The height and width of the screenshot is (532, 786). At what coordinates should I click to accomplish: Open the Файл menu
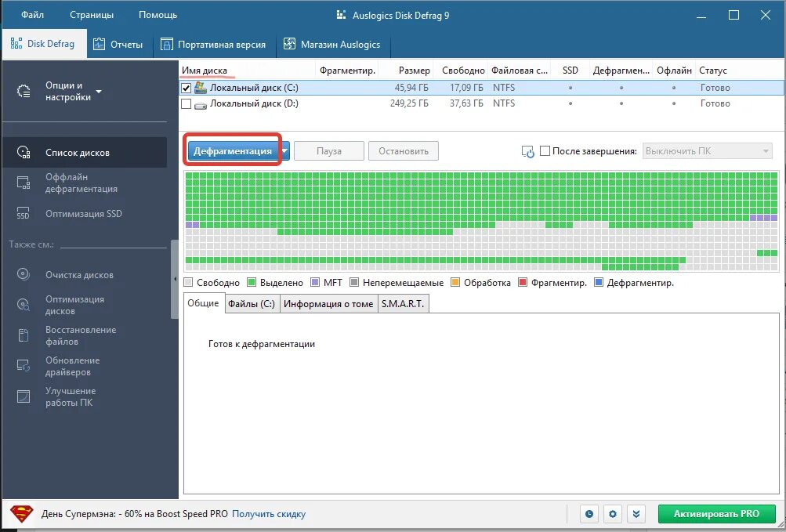tap(32, 15)
